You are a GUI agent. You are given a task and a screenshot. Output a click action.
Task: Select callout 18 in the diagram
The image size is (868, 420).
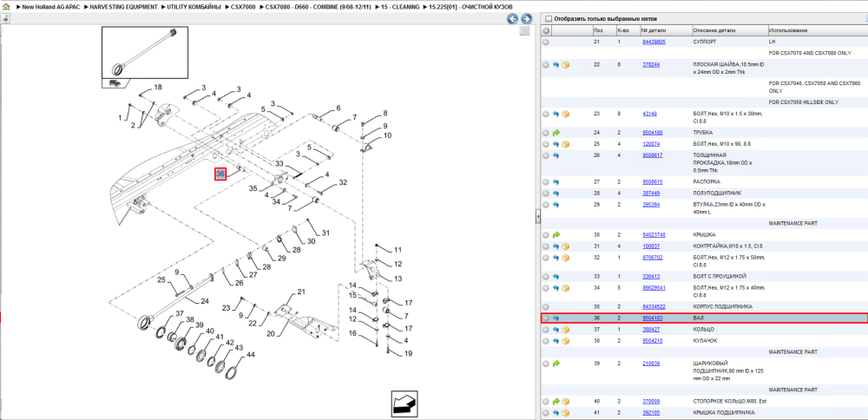click(158, 88)
